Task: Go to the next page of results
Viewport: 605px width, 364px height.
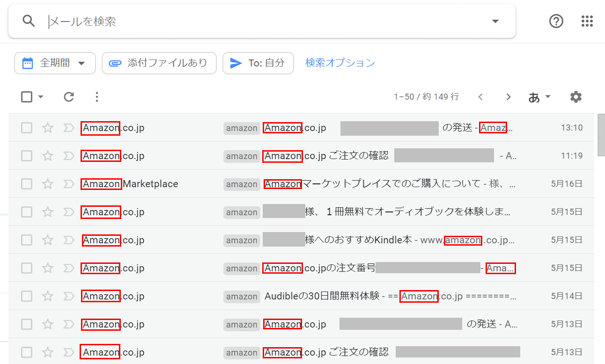Action: (509, 97)
